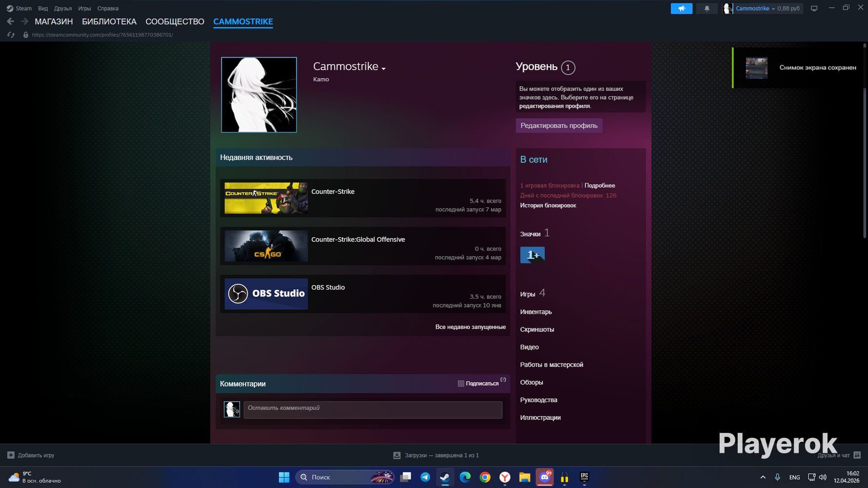Reload the profile page
The width and height of the screenshot is (868, 488).
click(x=11, y=35)
